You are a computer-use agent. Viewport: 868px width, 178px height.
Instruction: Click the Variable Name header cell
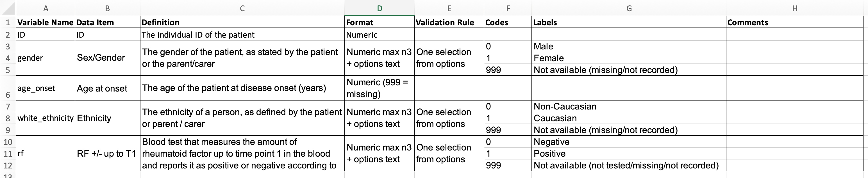coord(46,22)
